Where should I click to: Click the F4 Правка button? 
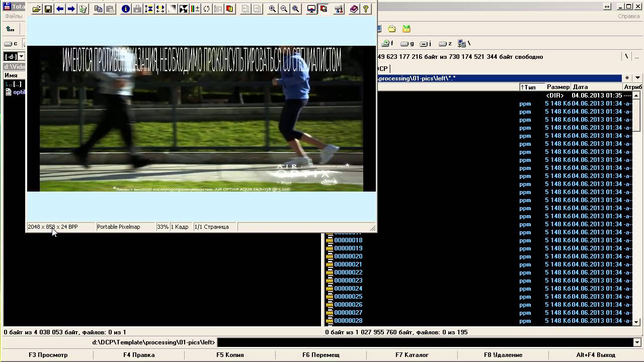click(x=139, y=355)
